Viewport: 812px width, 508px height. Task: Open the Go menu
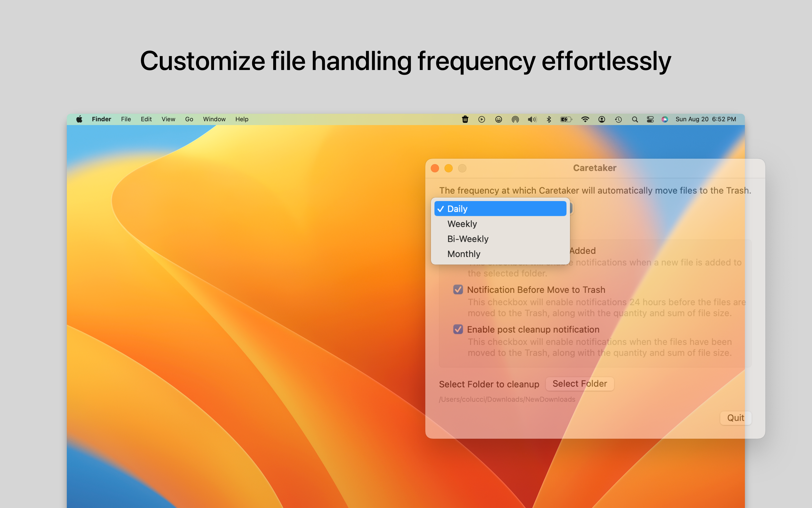pos(189,119)
